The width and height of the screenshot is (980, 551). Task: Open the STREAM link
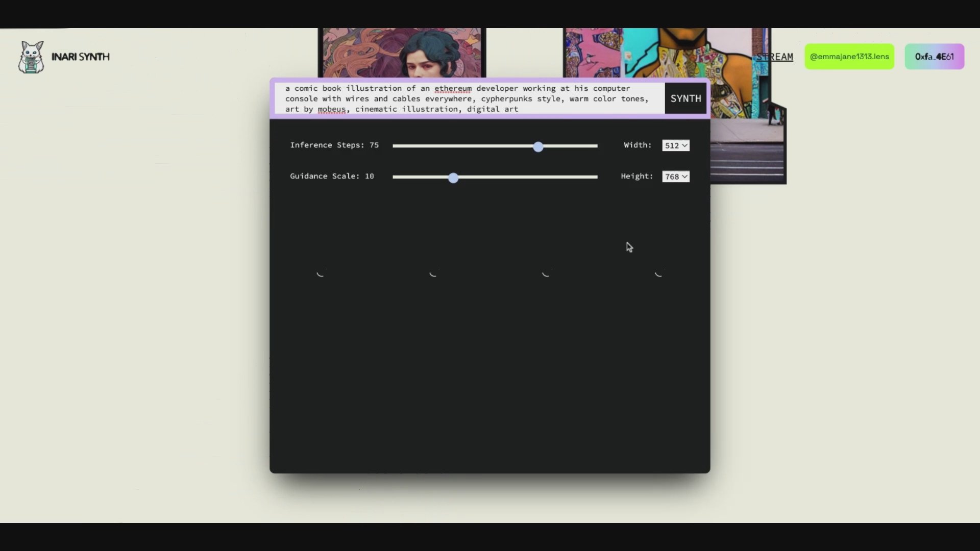(x=774, y=57)
